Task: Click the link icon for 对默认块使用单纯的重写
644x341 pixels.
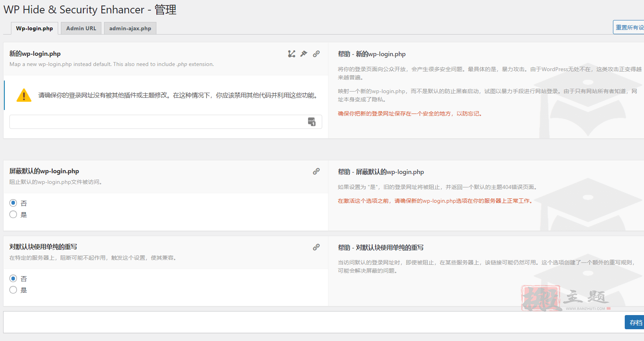Action: coord(316,247)
